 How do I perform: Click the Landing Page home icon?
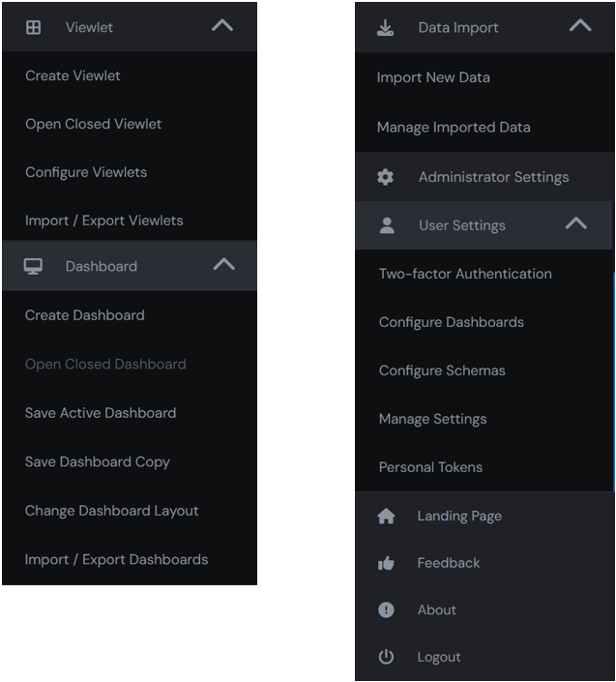[386, 517]
